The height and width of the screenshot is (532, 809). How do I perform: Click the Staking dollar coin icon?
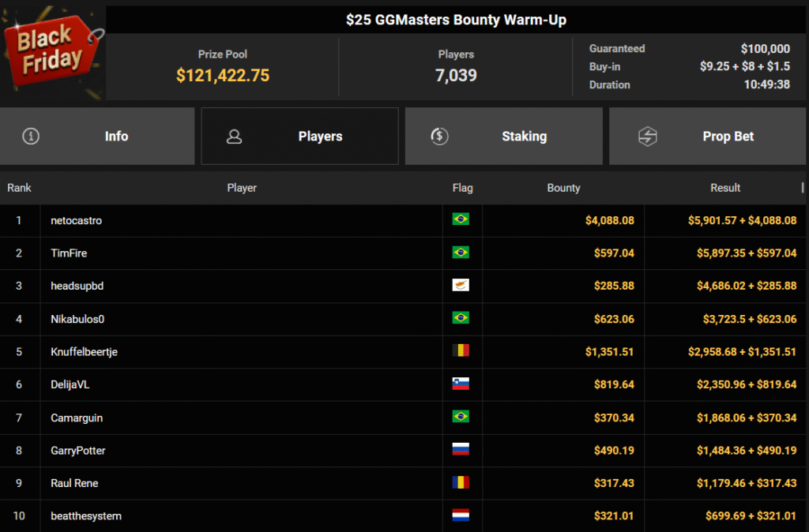click(x=439, y=137)
